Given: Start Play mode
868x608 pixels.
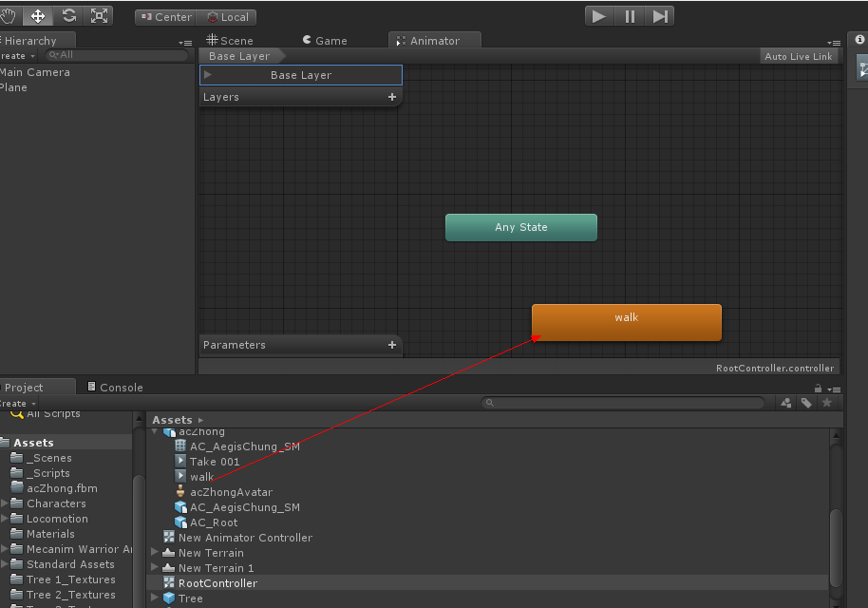Looking at the screenshot, I should tap(599, 16).
